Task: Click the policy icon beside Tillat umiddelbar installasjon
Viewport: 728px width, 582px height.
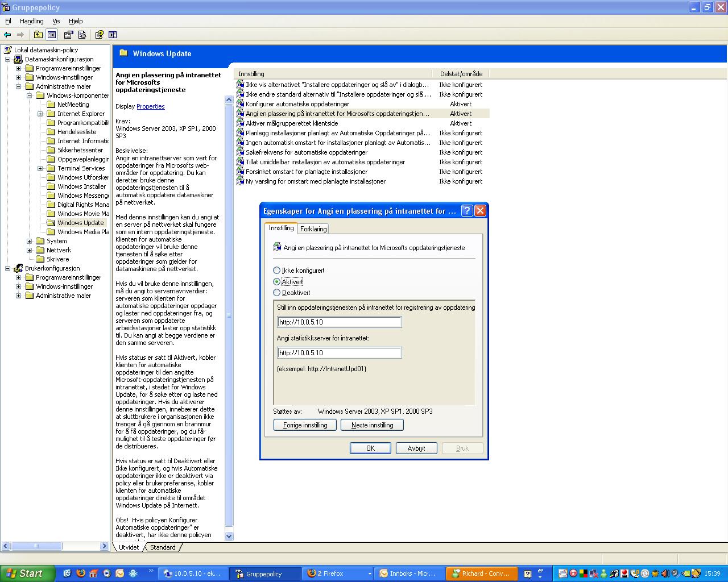Action: point(240,162)
